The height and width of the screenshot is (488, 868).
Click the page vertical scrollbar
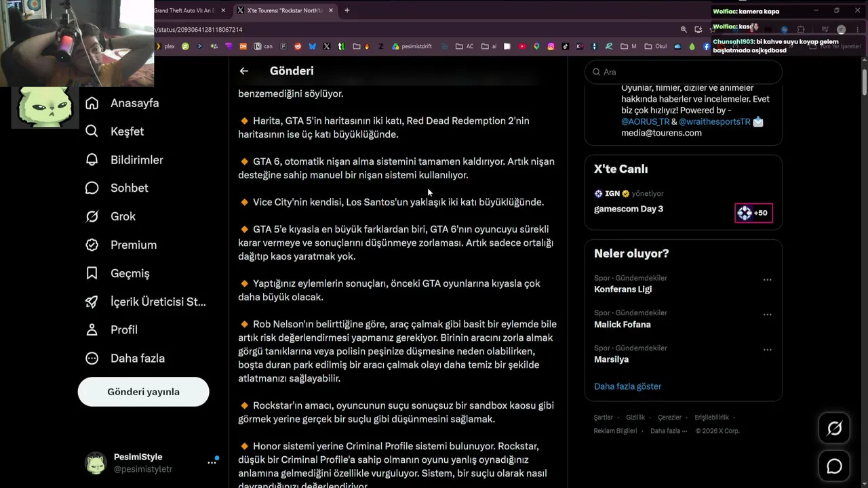[x=864, y=81]
